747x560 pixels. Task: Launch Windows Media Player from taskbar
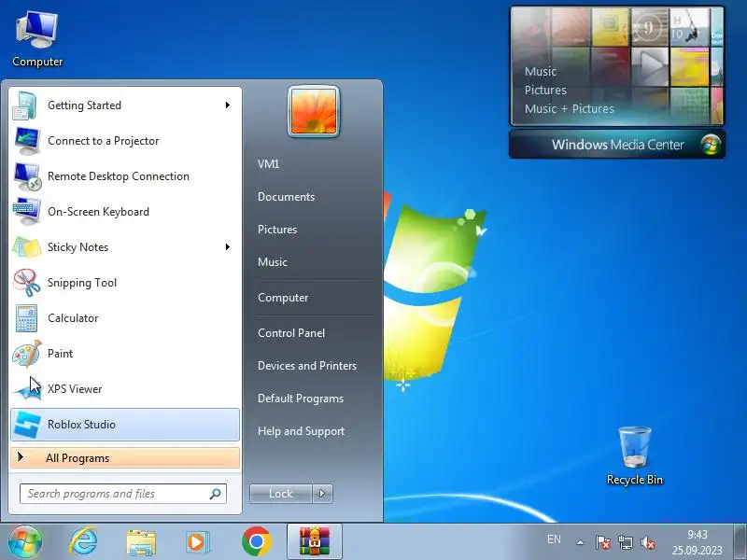pos(197,542)
